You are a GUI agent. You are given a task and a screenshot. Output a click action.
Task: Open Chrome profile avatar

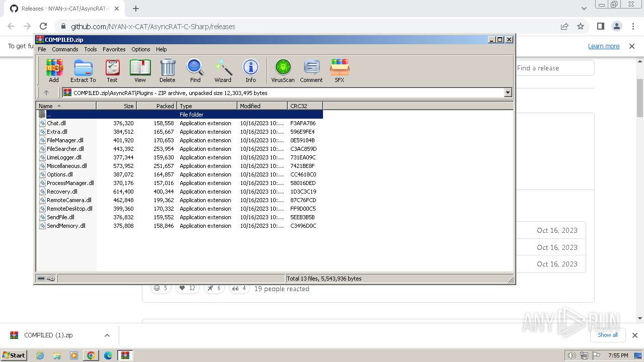coord(616,26)
